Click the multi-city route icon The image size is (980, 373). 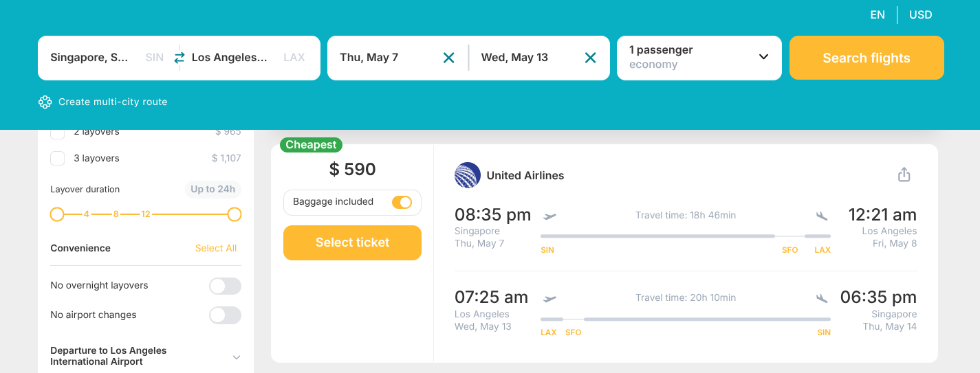45,102
